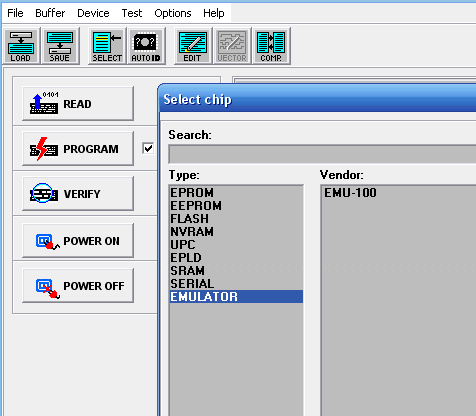The height and width of the screenshot is (416, 476).
Task: Click the LOAD toolbar icon
Action: [x=21, y=46]
